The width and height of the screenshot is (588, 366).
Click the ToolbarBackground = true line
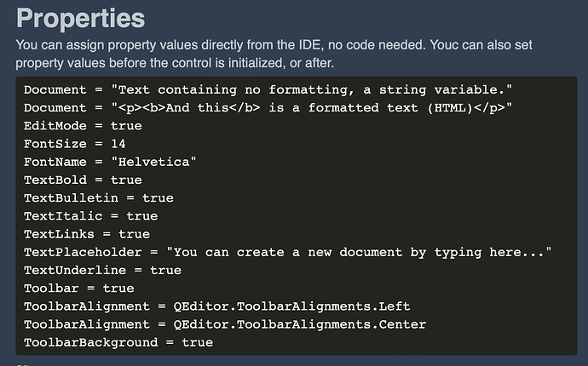click(118, 342)
